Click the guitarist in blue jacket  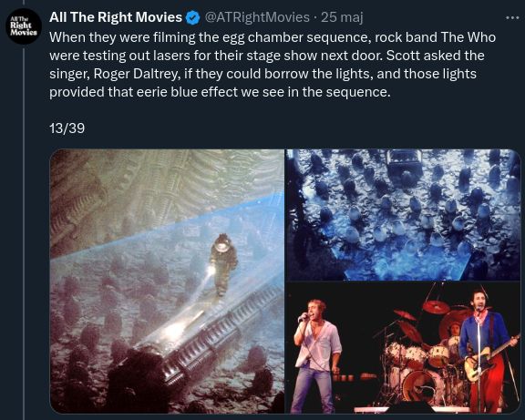coord(483,350)
